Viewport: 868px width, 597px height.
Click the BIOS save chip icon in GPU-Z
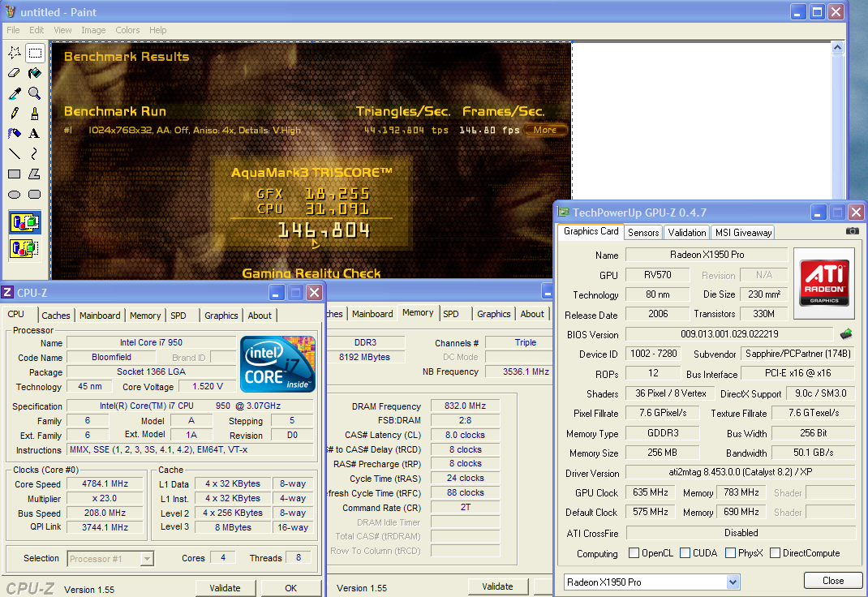pos(846,333)
